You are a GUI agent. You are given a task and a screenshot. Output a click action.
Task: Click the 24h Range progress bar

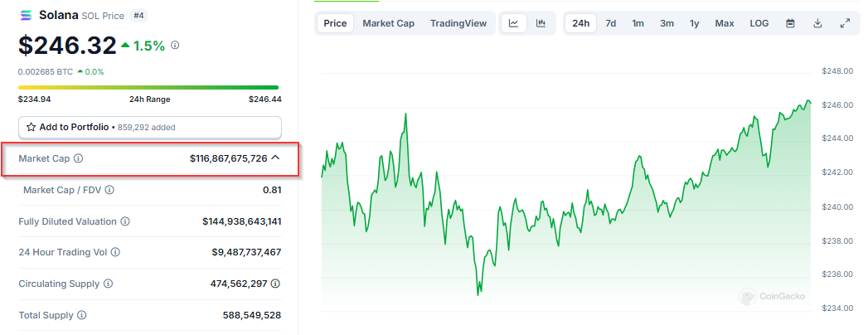coord(149,87)
